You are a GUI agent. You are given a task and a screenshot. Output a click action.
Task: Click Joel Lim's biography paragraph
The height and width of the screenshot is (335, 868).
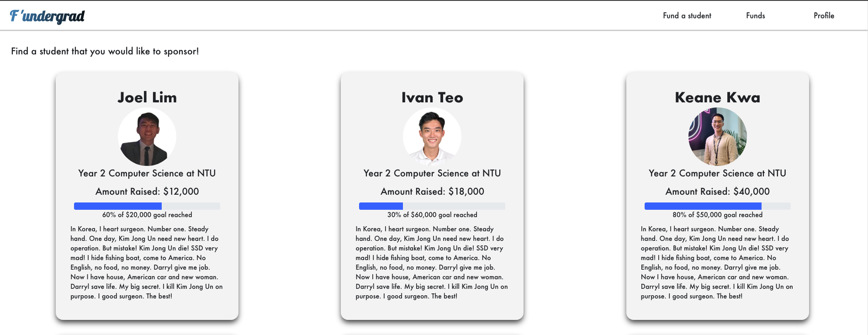[147, 262]
